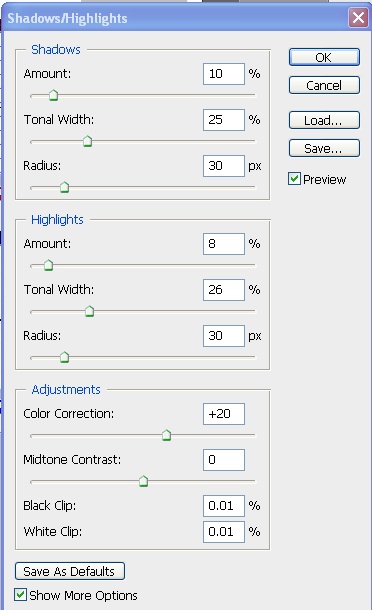Click the Highlights Radius input box
The width and height of the screenshot is (372, 610).
(224, 336)
